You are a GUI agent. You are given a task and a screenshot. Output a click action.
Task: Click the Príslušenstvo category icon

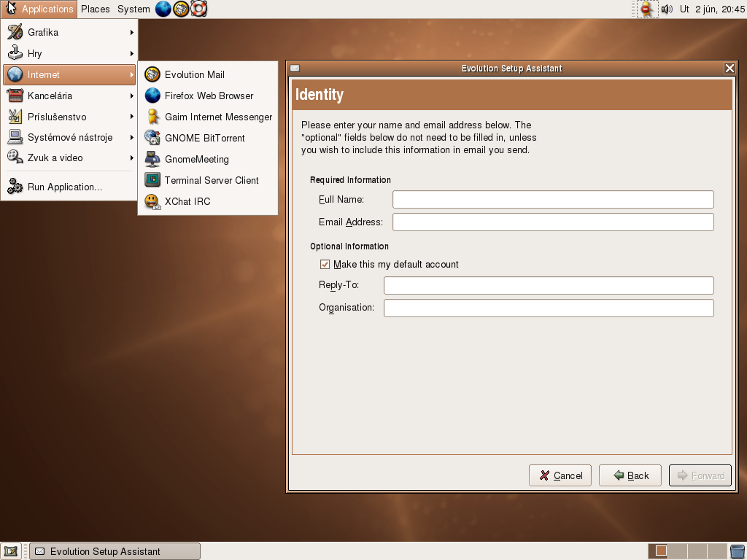(15, 117)
